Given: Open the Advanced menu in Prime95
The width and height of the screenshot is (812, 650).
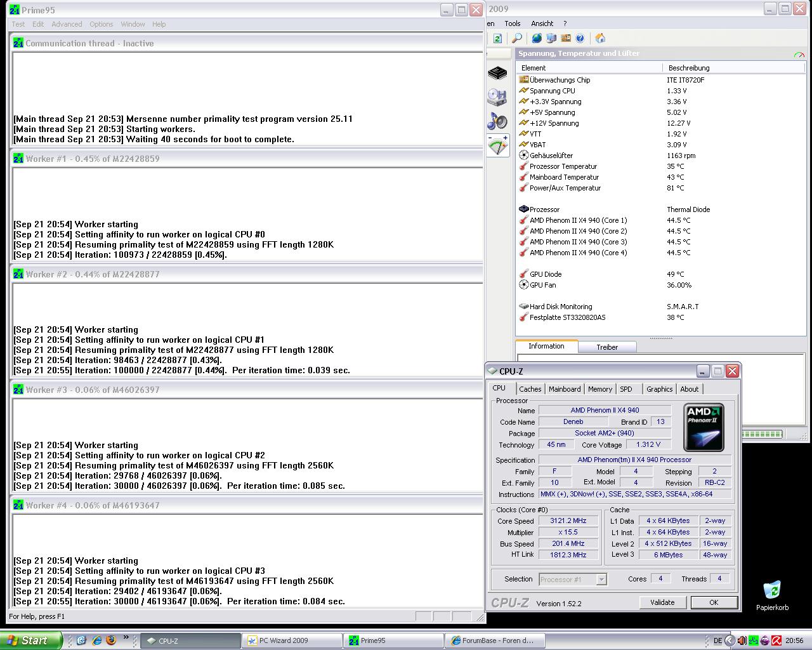Looking at the screenshot, I should [67, 24].
